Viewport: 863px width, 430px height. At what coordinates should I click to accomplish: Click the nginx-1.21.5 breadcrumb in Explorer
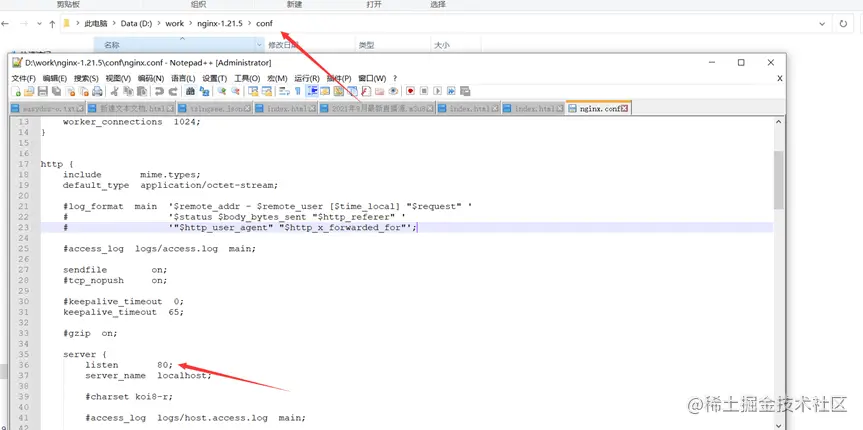220,24
